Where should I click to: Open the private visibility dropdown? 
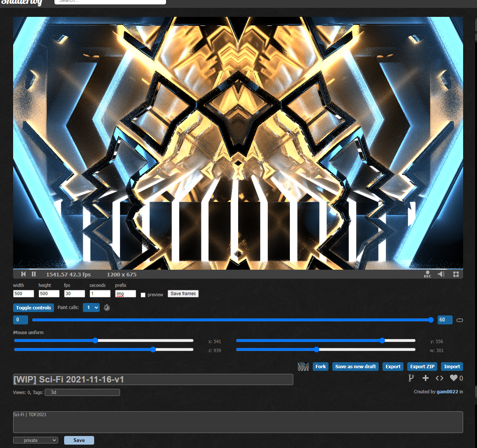(x=36, y=440)
